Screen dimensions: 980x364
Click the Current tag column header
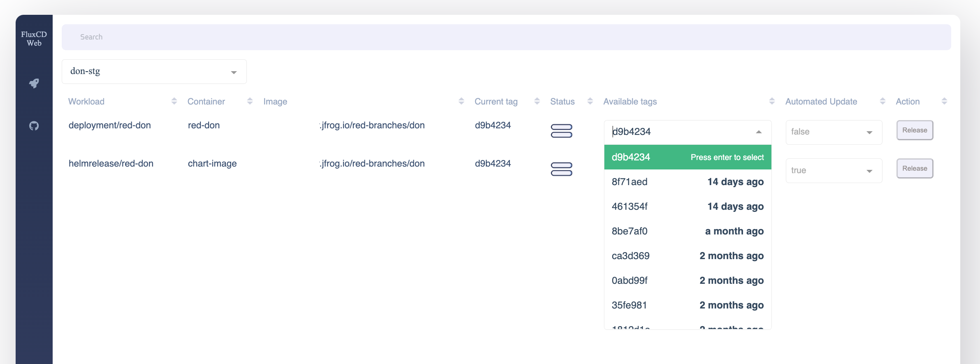496,102
